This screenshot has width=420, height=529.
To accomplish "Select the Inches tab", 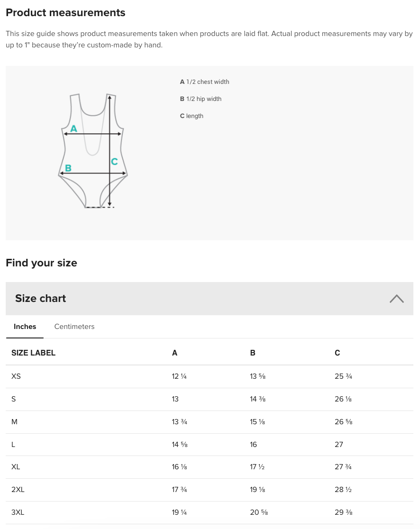I will pos(25,327).
